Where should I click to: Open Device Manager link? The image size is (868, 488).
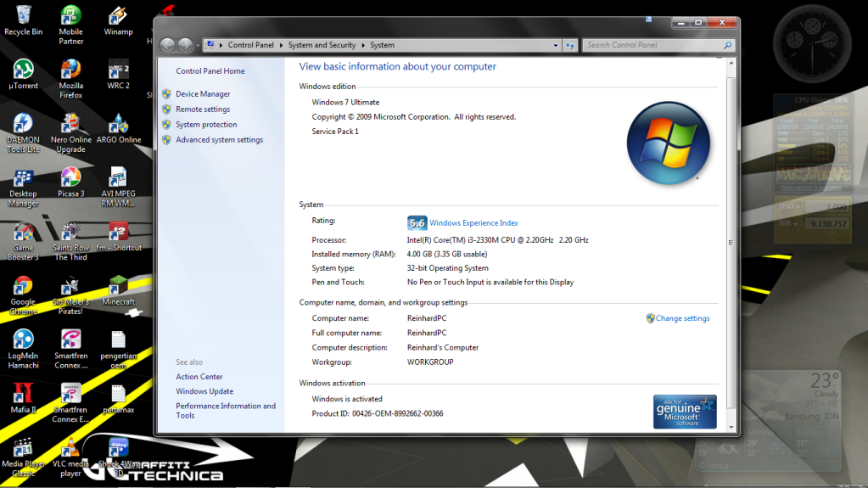pos(203,94)
